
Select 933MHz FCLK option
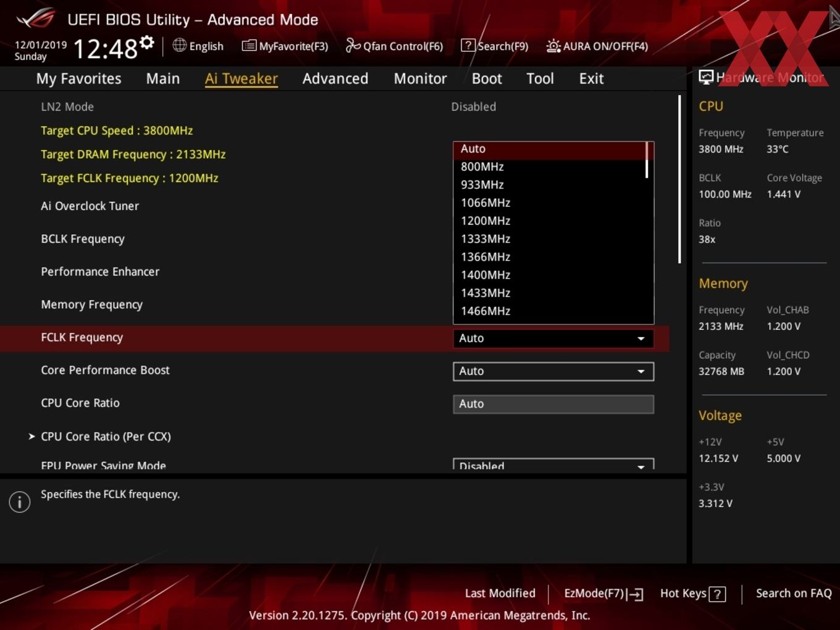(x=549, y=185)
